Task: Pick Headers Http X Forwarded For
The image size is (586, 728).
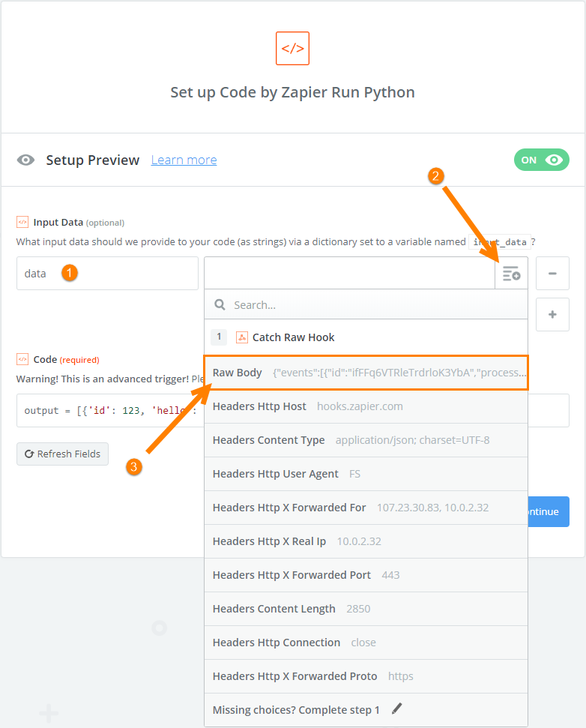Action: tap(366, 508)
